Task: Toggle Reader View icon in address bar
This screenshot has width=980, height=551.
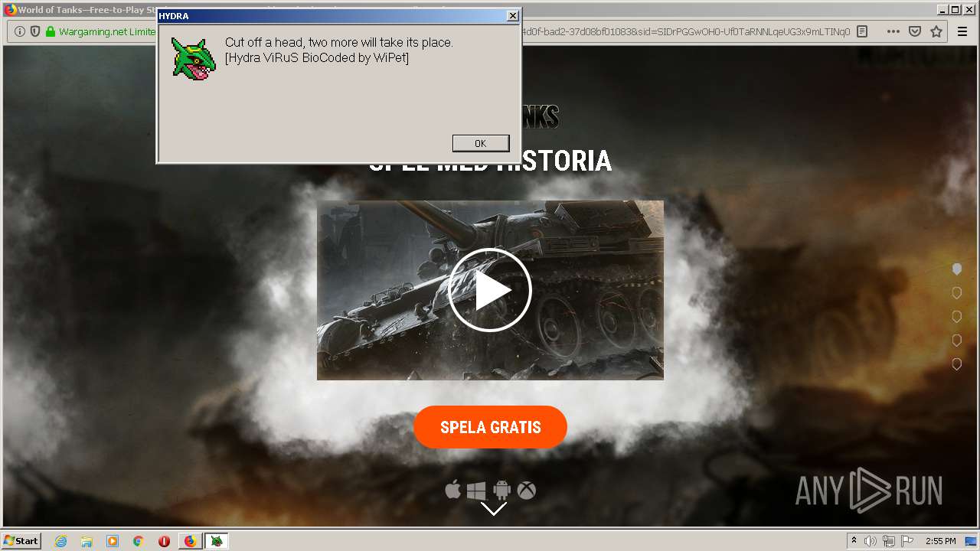Action: point(862,31)
